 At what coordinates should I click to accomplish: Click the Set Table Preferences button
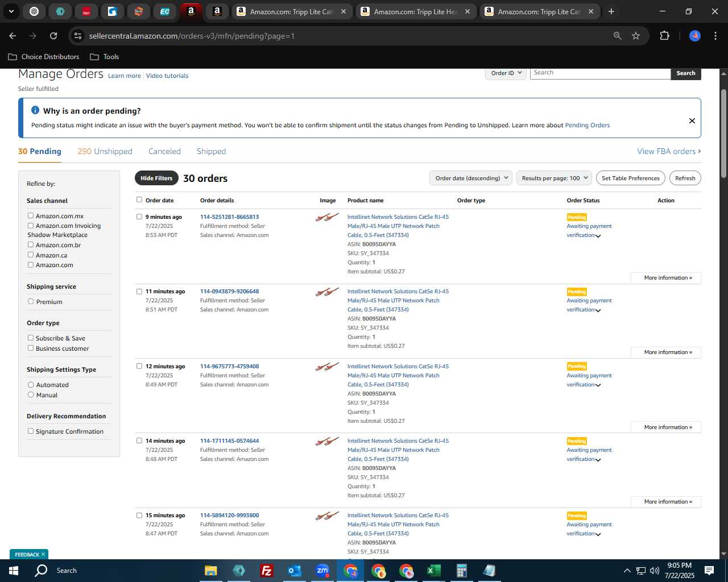631,178
